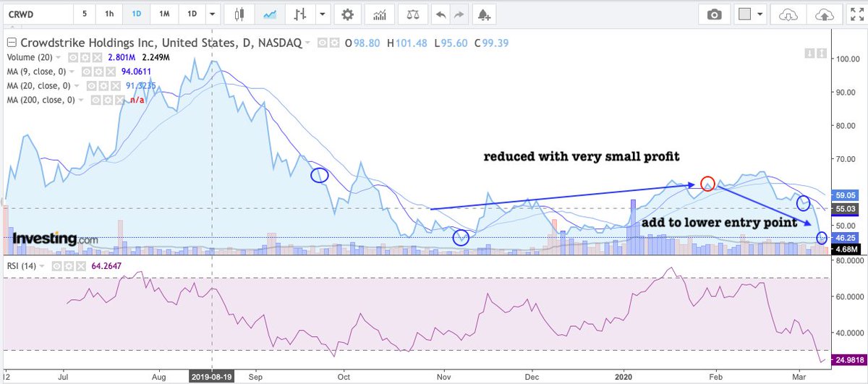Open RSI (14) legend dropdown
868x384 pixels.
point(42,266)
